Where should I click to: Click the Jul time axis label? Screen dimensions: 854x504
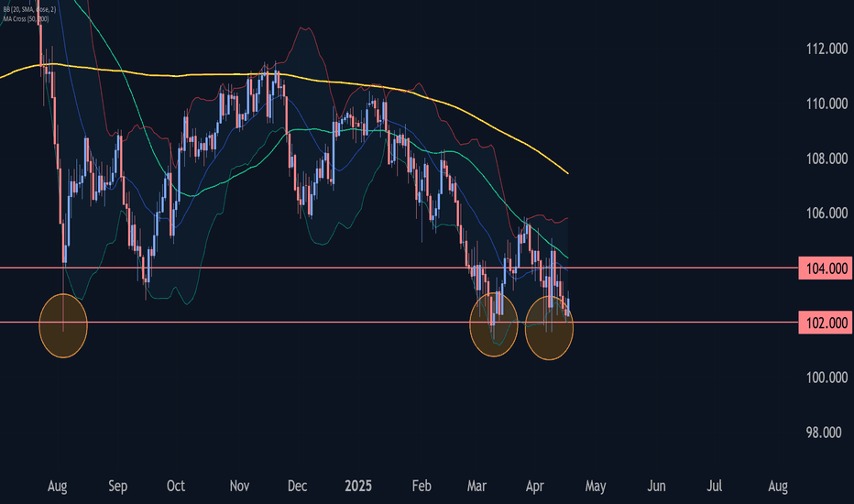coord(714,486)
